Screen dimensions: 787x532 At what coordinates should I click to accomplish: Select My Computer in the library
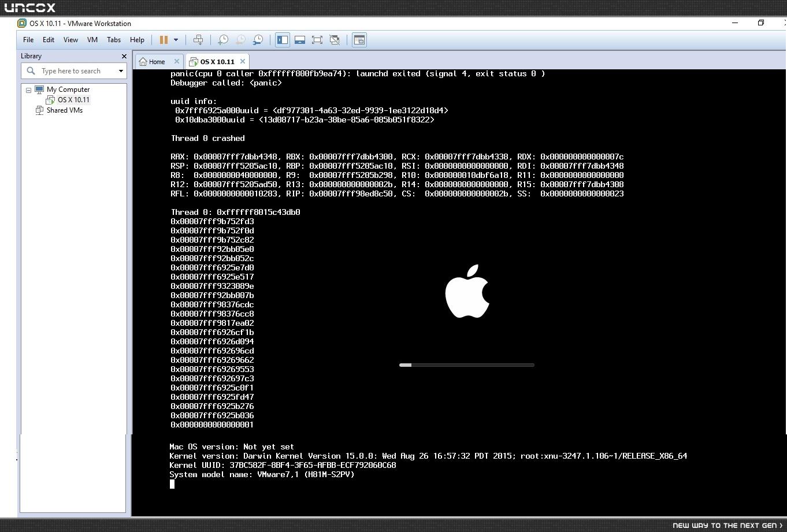(x=68, y=90)
